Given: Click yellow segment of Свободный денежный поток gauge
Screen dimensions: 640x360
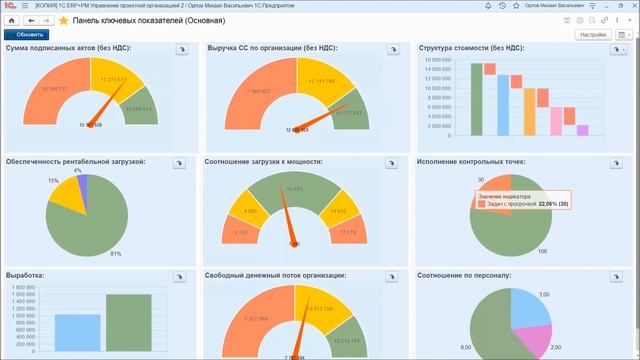Looking at the screenshot, I should (x=320, y=308).
